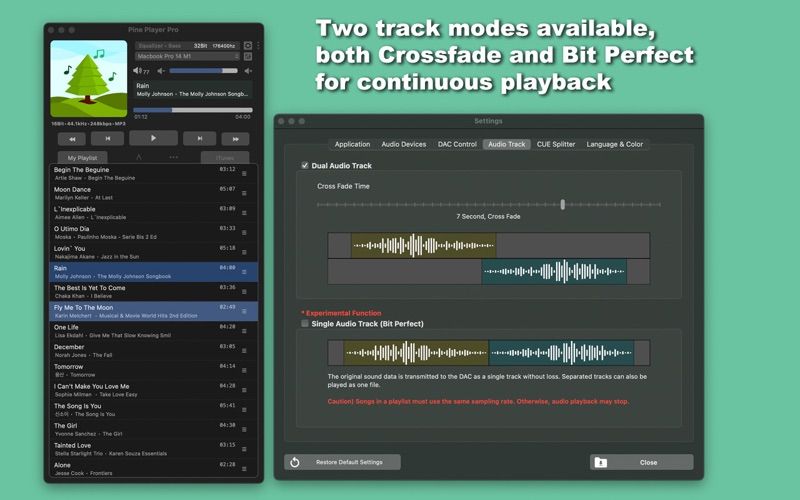Screen dimensions: 800x500
Task: Mute using the speaker icon showing 77
Action: point(141,71)
